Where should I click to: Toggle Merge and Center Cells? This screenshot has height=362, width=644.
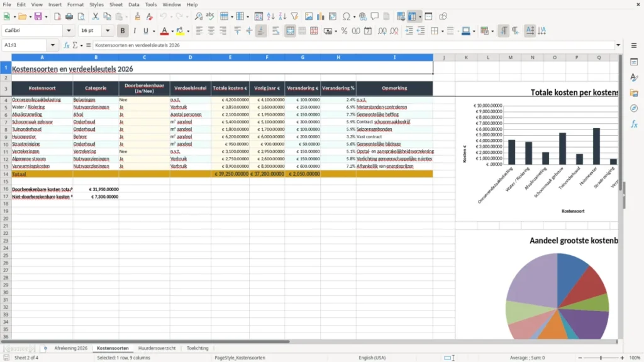(290, 31)
